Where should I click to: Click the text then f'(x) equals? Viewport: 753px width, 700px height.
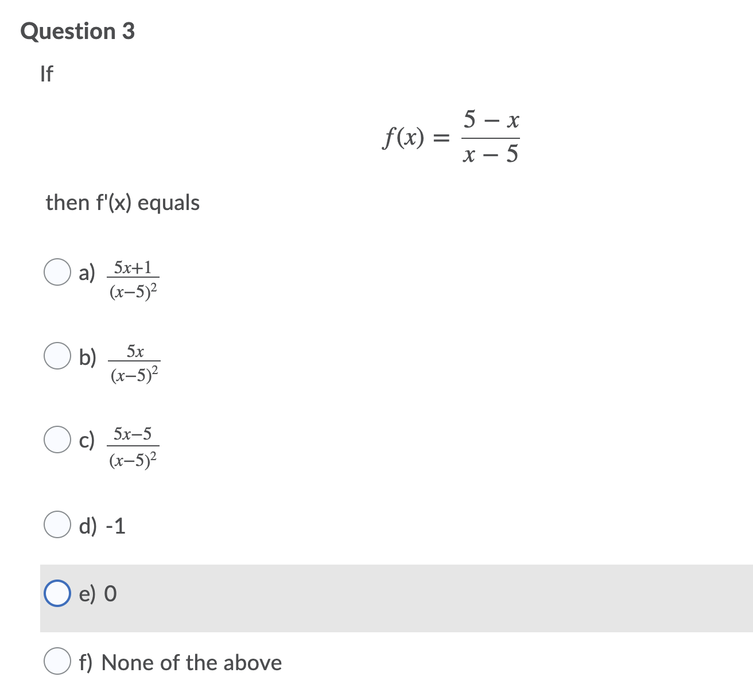(x=122, y=202)
